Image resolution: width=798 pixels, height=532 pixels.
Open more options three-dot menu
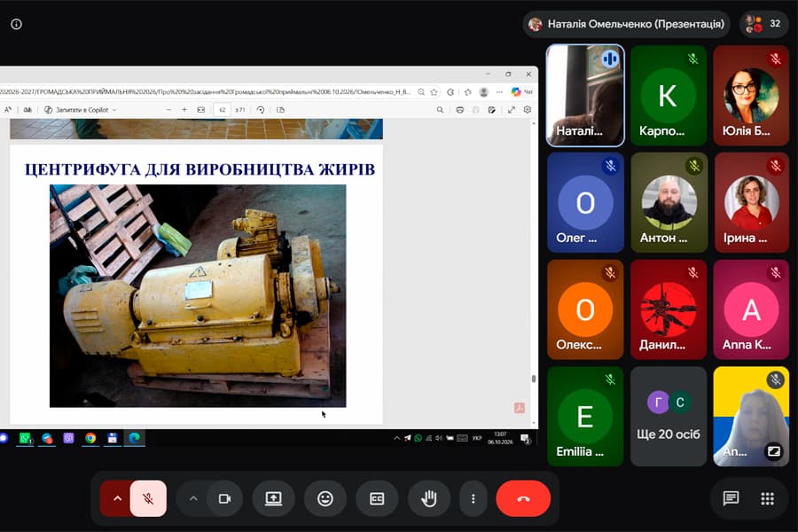(x=473, y=499)
